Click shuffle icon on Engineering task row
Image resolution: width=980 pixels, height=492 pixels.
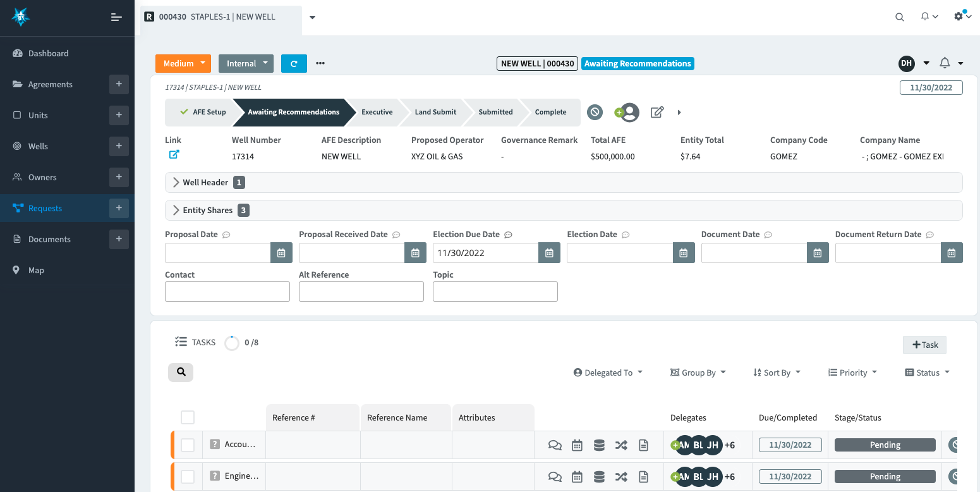tap(621, 477)
